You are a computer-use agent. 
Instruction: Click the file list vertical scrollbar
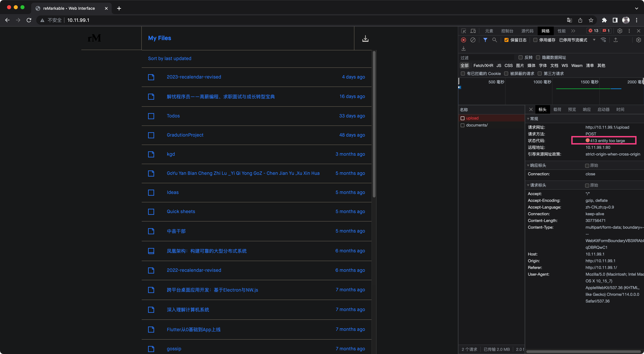pos(374,124)
